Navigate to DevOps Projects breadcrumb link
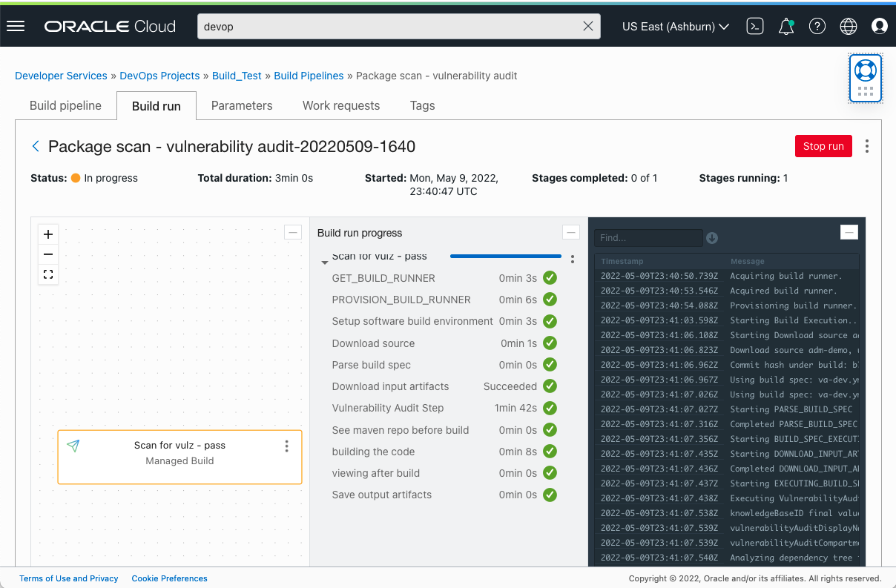 (159, 76)
